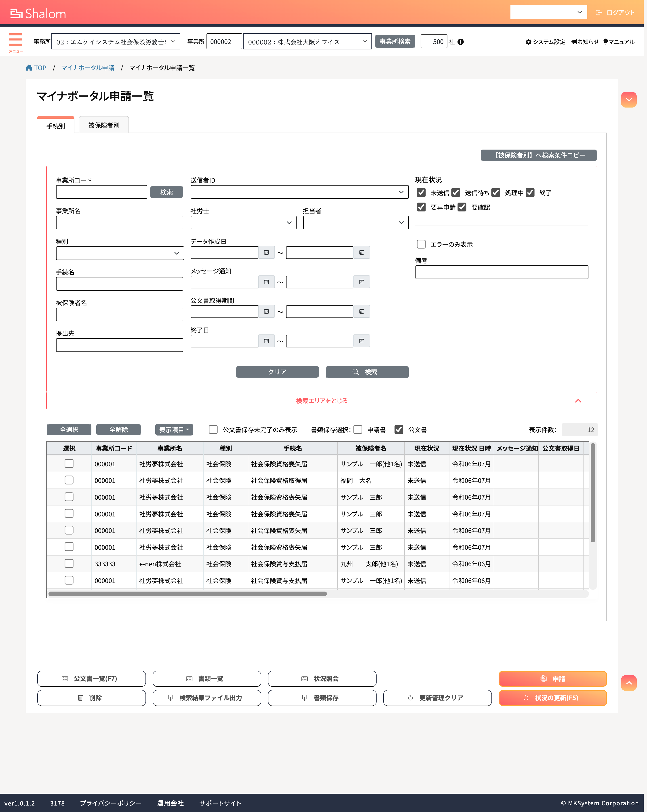The height and width of the screenshot is (812, 647).
Task: Collapse search area via 検索エリアをとじる
Action: click(321, 401)
